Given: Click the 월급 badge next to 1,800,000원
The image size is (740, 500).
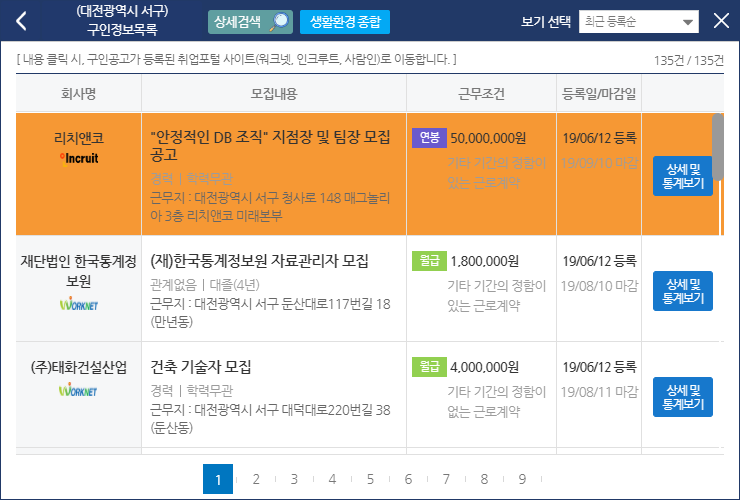Looking at the screenshot, I should click(x=429, y=261).
